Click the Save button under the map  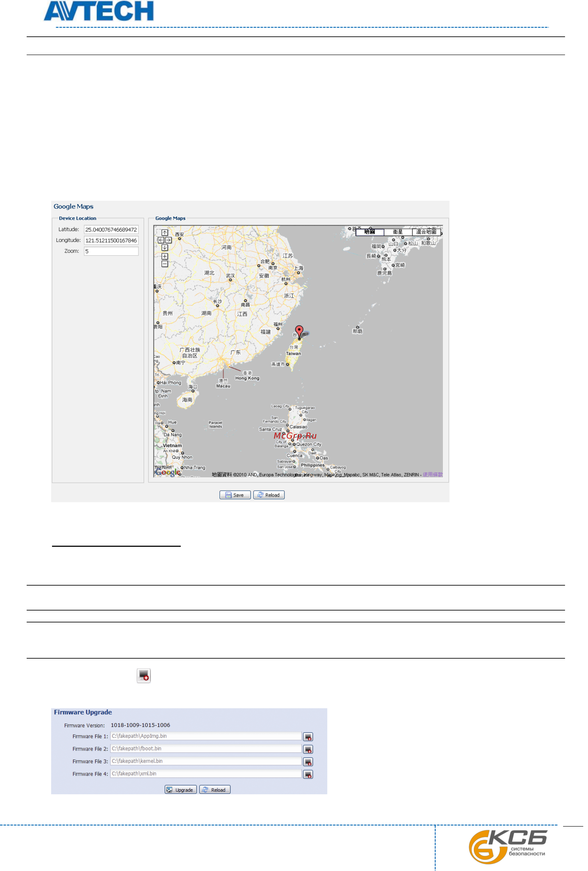click(235, 495)
